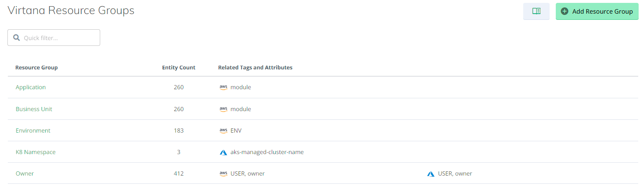Click AWS icon in the Owner row
This screenshot has height=190, width=644.
[223, 173]
